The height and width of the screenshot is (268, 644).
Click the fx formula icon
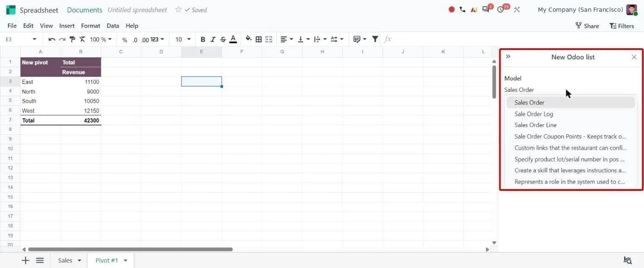click(388, 39)
